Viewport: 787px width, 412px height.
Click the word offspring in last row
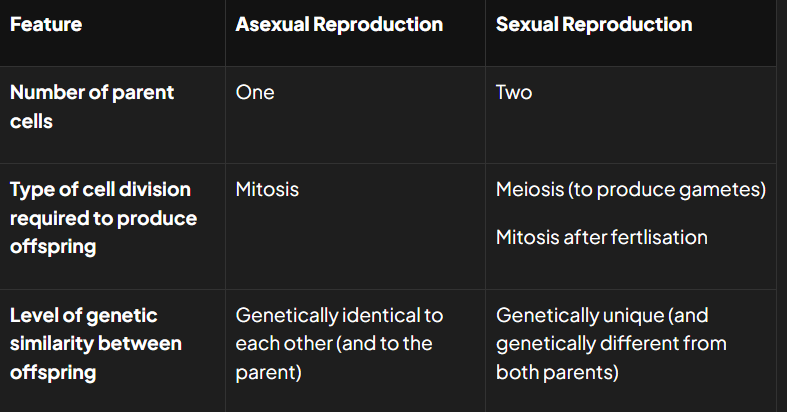coord(53,372)
